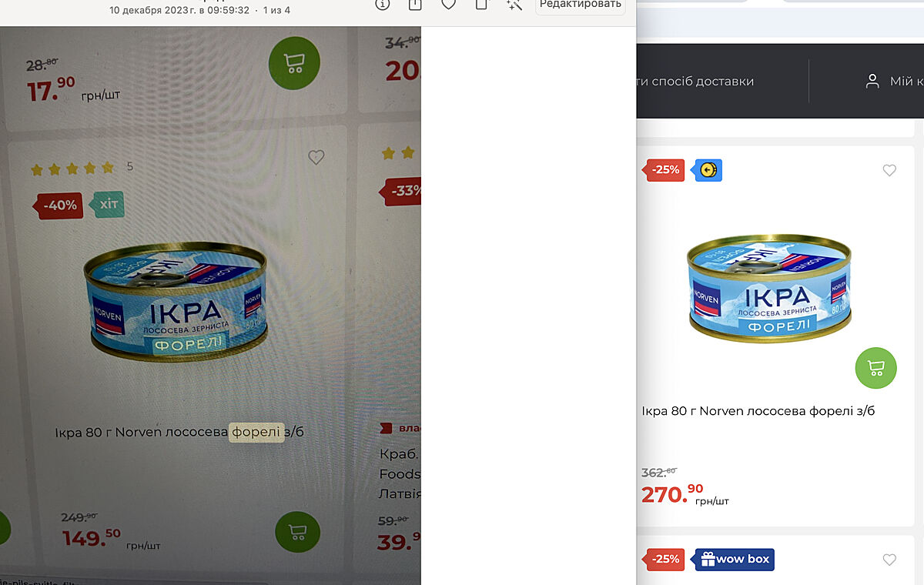Image resolution: width=924 pixels, height=585 pixels.
Task: Apply auto-enhance magic wand
Action: tap(514, 4)
